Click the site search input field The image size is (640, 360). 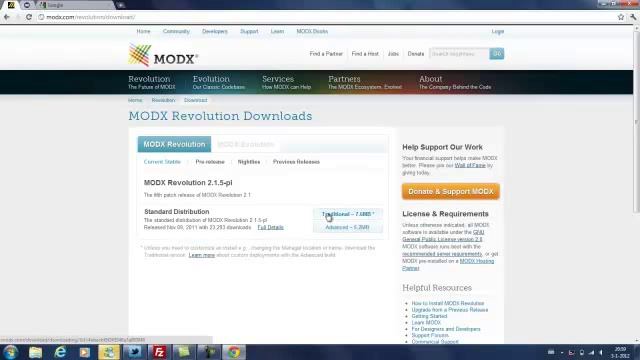click(459, 54)
